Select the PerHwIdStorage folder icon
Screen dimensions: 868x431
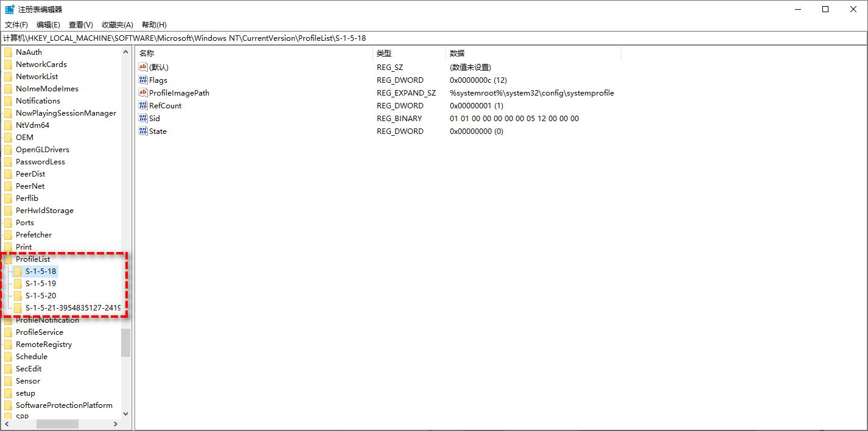[x=8, y=211]
